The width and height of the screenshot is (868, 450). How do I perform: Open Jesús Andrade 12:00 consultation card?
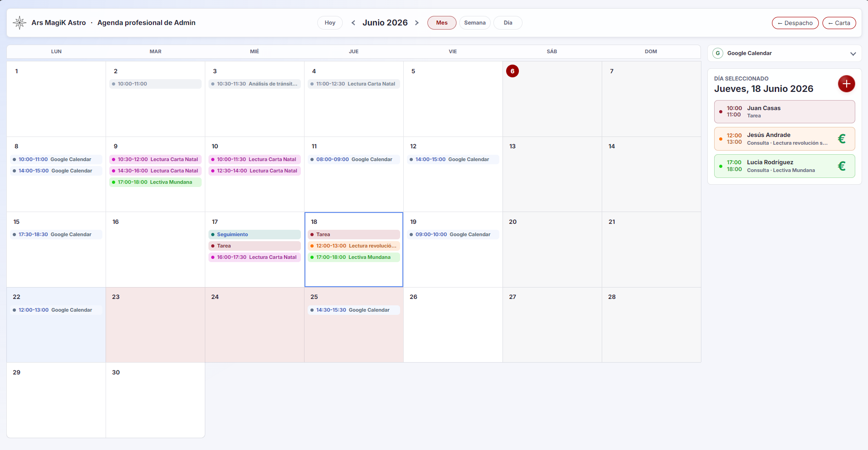(x=784, y=139)
